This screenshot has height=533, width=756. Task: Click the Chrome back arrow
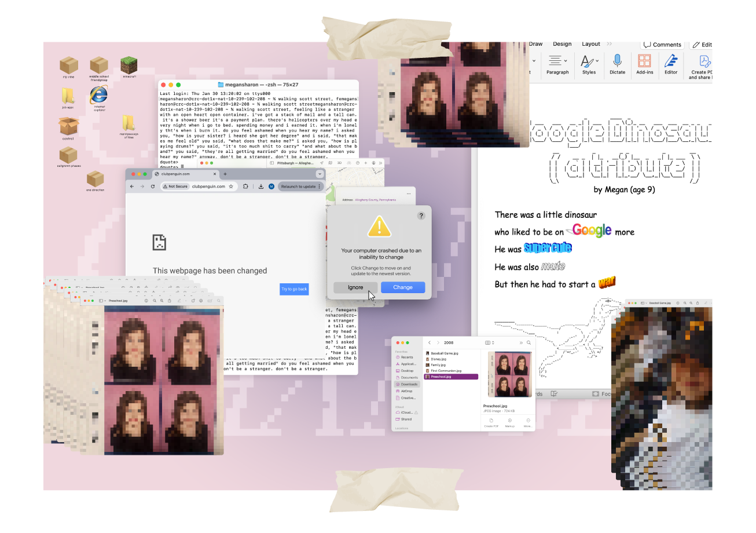pos(132,187)
